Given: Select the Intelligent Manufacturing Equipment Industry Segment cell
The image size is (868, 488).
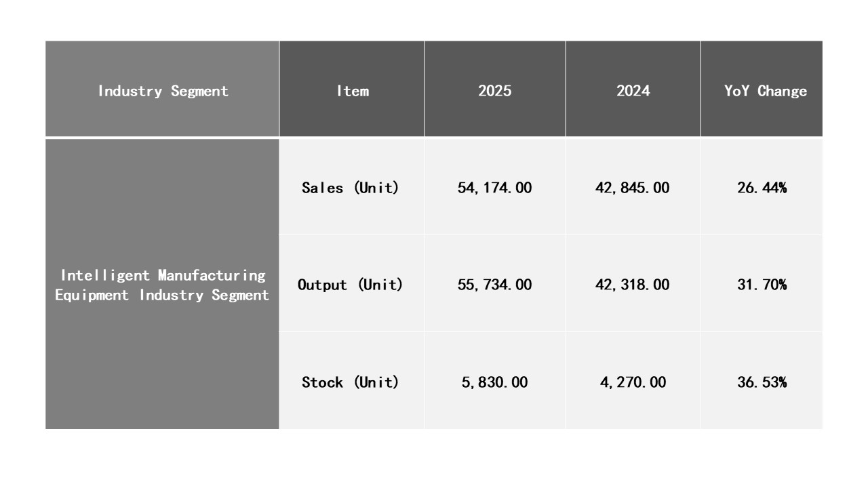Looking at the screenshot, I should [x=163, y=285].
